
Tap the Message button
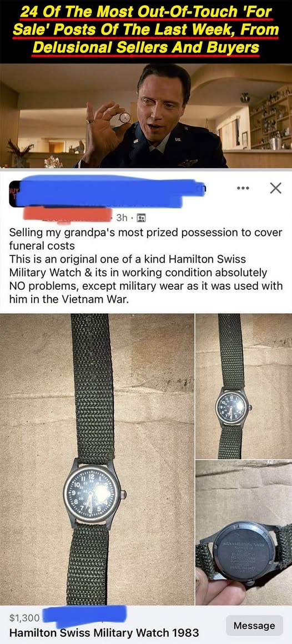(254, 625)
